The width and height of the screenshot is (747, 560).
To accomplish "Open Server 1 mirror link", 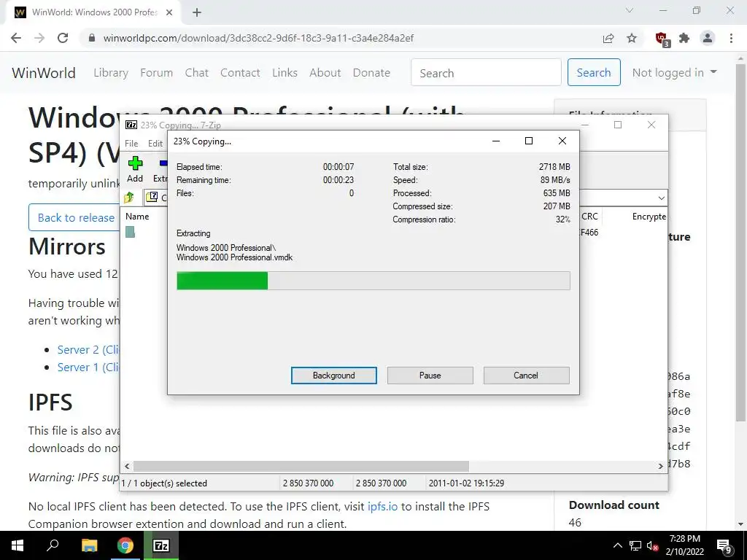I will click(x=88, y=367).
